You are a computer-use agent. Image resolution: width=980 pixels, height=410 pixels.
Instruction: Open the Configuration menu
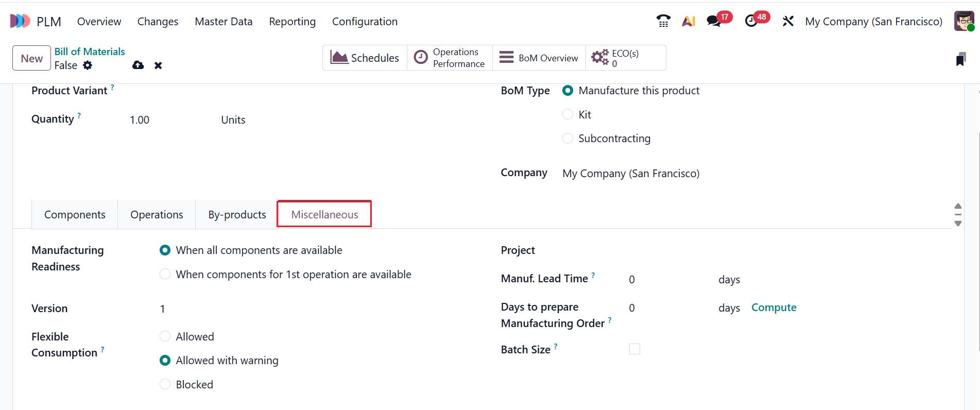pyautogui.click(x=365, y=21)
